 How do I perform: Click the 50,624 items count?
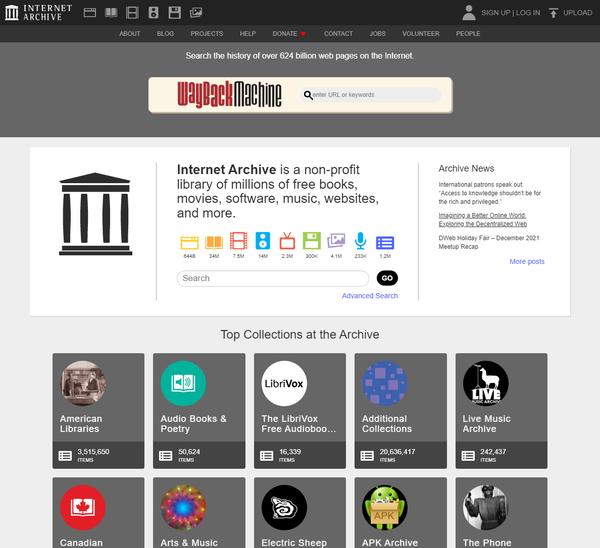pyautogui.click(x=189, y=455)
